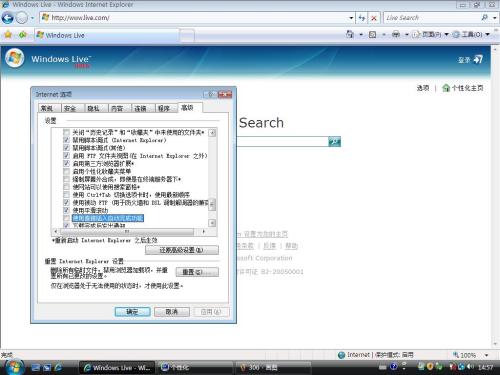The image size is (500, 375).
Task: Click the Refresh page icon
Action: click(362, 18)
